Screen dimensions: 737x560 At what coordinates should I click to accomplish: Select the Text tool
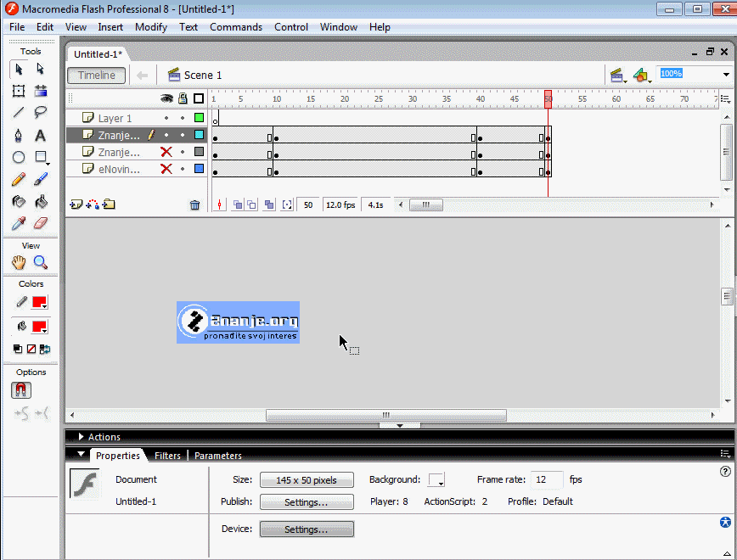41,135
